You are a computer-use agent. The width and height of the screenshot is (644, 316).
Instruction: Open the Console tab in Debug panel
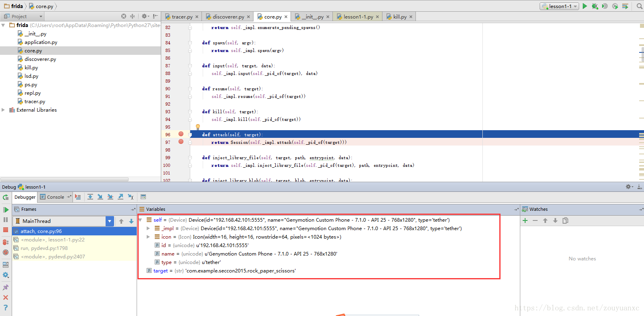pos(55,197)
